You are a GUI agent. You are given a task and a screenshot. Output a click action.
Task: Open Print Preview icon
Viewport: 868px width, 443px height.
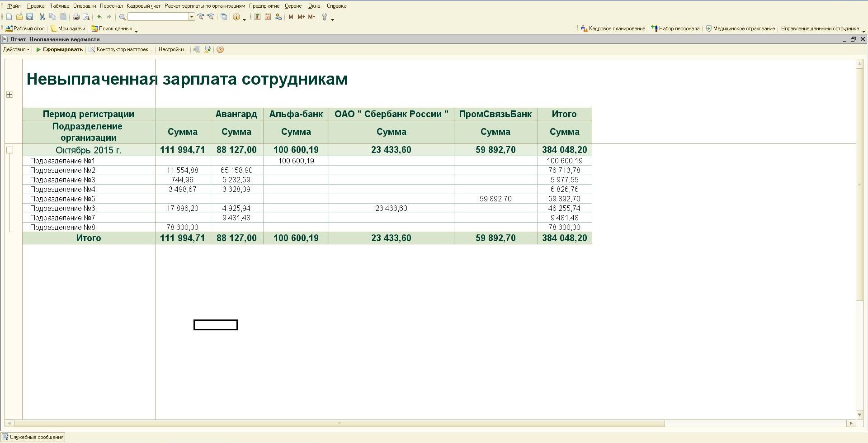[x=86, y=17]
